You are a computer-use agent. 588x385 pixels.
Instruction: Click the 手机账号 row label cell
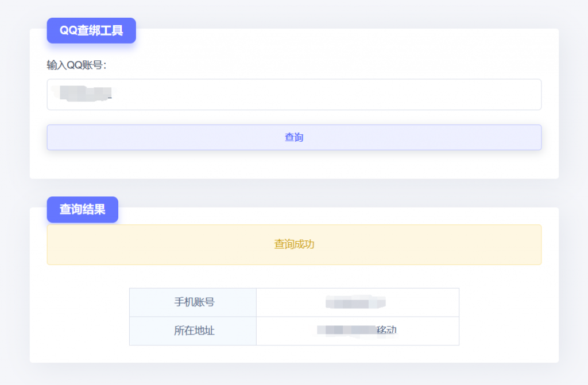192,302
